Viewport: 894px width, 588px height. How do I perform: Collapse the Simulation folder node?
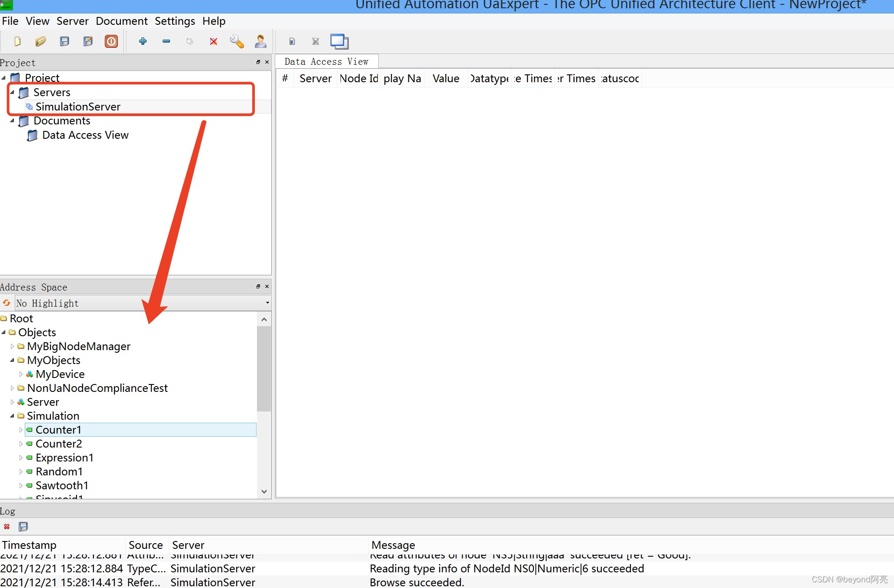(x=12, y=416)
